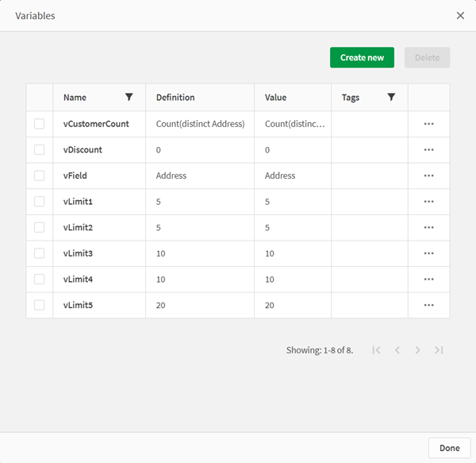Open the more options menu for vCustomerCount
The width and height of the screenshot is (476, 463).
click(x=428, y=124)
